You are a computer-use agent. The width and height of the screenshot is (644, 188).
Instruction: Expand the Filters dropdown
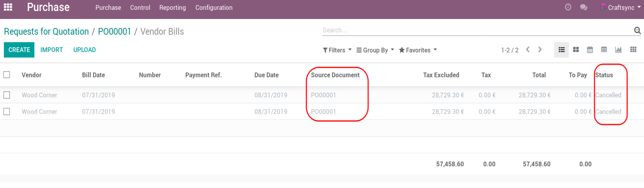coord(337,50)
